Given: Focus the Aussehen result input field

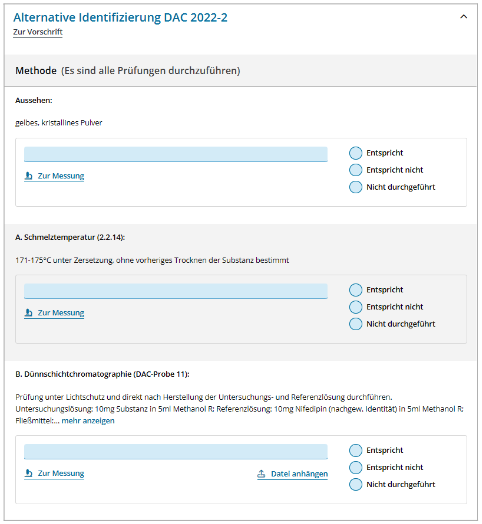Looking at the screenshot, I should pyautogui.click(x=176, y=154).
